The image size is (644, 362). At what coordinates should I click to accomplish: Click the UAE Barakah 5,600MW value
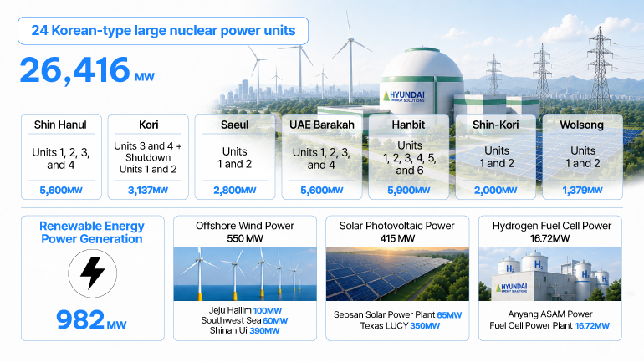322,191
